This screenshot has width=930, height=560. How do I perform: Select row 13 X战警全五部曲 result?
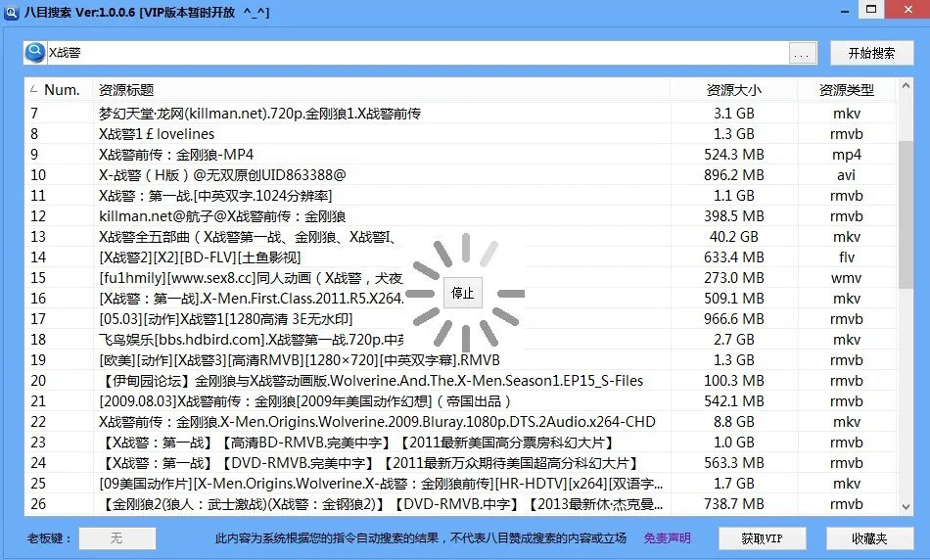[x=460, y=237]
